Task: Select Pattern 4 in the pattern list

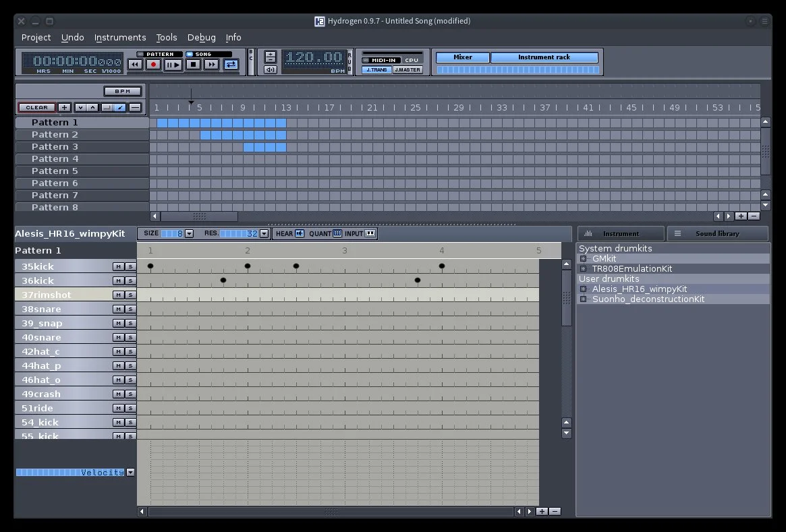Action: click(x=82, y=159)
